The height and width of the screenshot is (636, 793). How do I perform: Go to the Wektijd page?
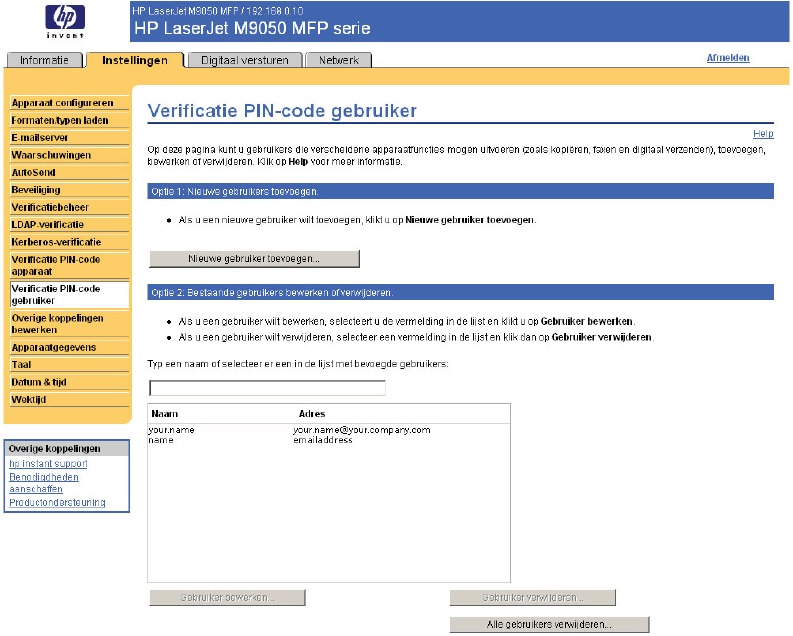pos(69,399)
